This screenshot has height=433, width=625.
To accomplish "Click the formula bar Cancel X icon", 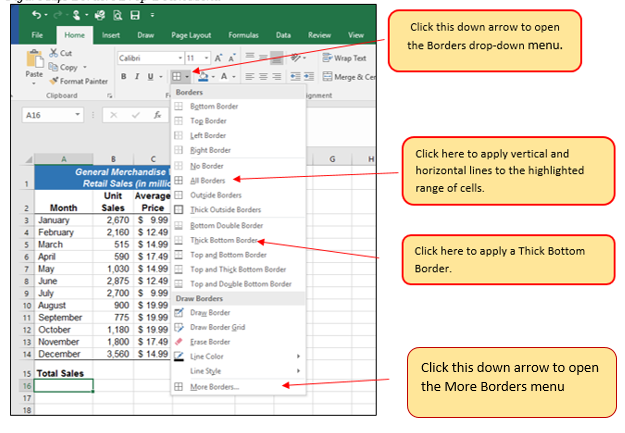I will tap(114, 115).
